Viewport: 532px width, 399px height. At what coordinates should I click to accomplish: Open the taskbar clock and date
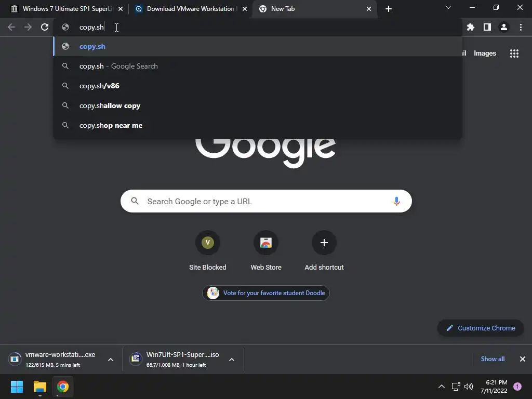coord(494,387)
